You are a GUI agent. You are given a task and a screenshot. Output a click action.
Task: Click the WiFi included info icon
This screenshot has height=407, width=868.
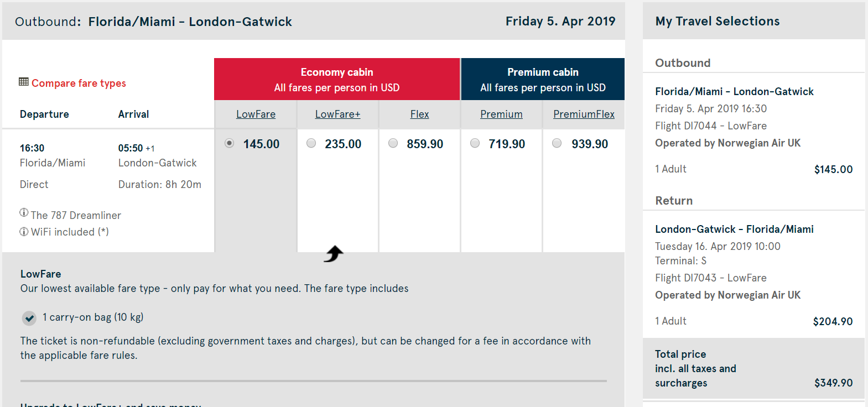pos(24,232)
